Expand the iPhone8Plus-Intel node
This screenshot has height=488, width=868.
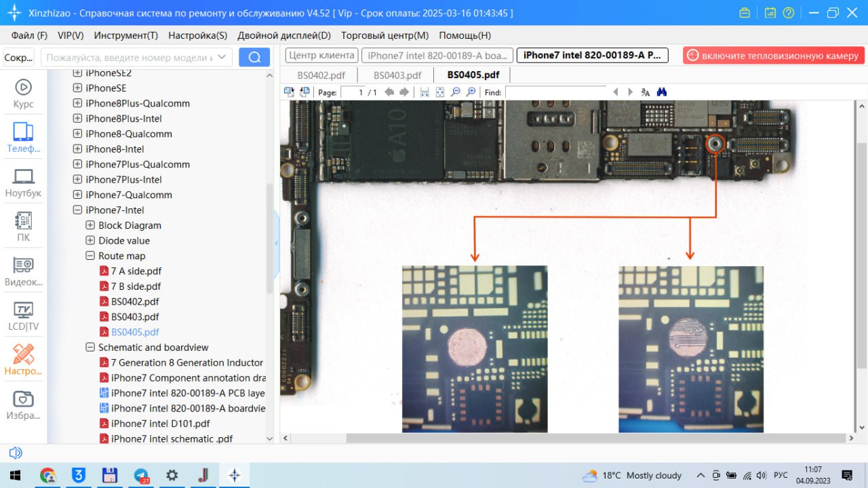[x=77, y=119]
